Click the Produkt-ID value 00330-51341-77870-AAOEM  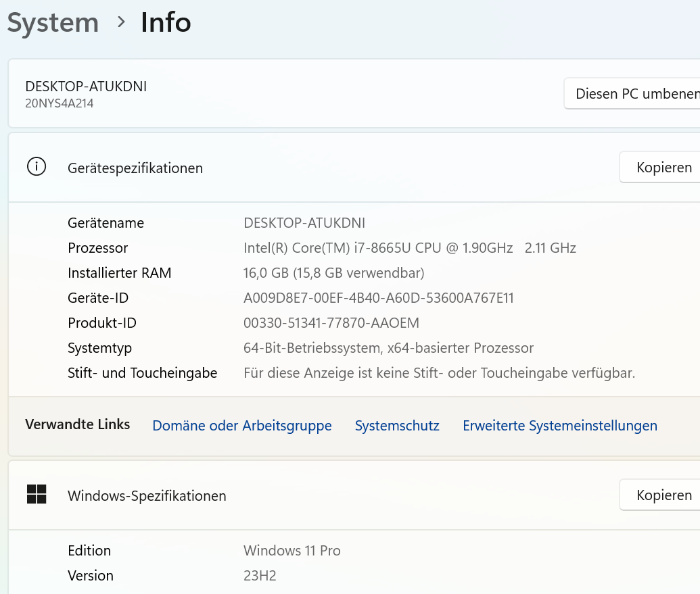331,323
